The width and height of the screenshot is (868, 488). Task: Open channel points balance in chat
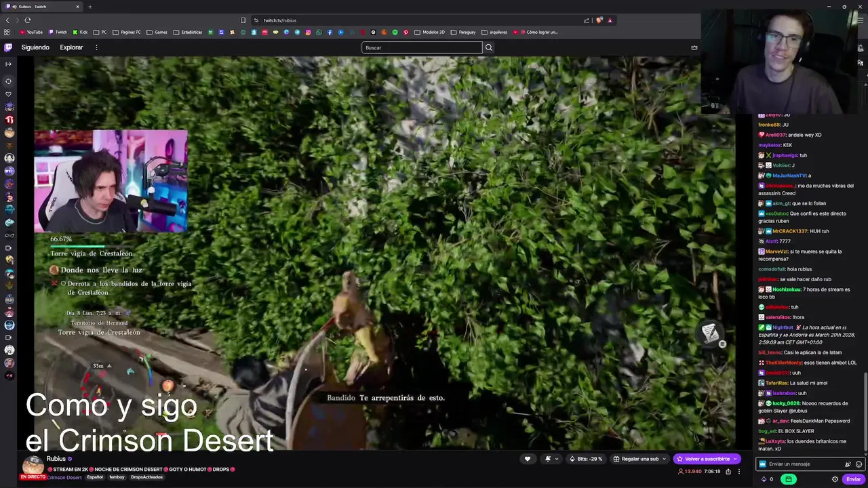click(x=766, y=479)
